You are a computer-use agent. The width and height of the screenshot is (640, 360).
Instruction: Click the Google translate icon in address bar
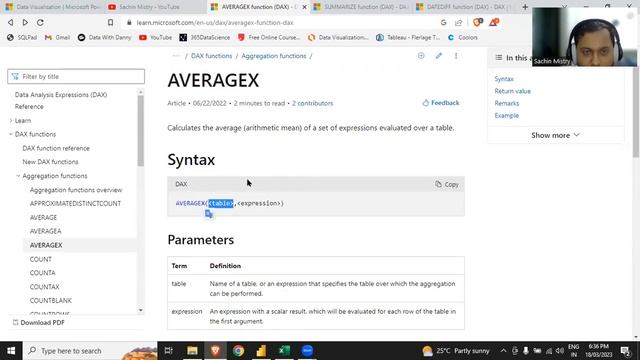tap(444, 22)
